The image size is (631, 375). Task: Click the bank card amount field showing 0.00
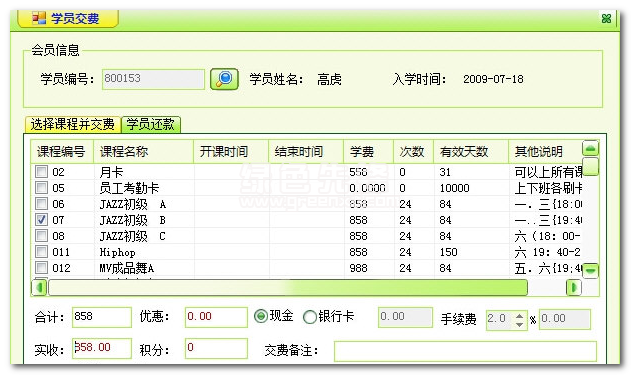pyautogui.click(x=405, y=317)
